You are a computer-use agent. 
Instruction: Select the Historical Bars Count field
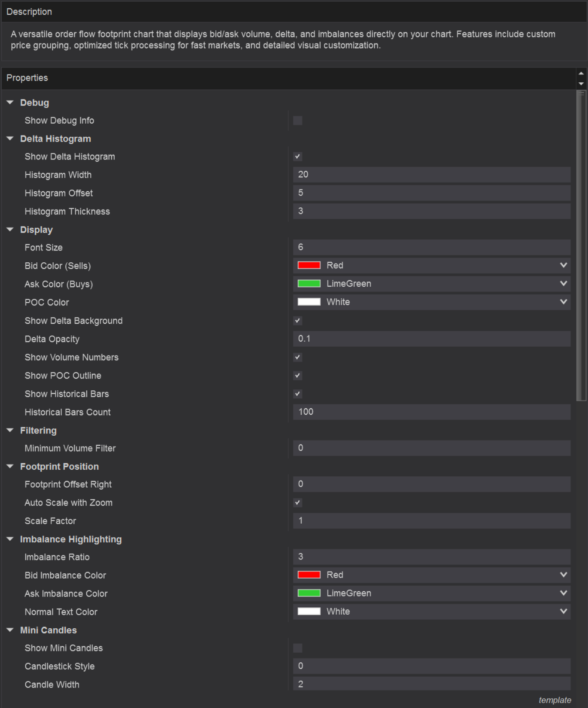(x=432, y=412)
